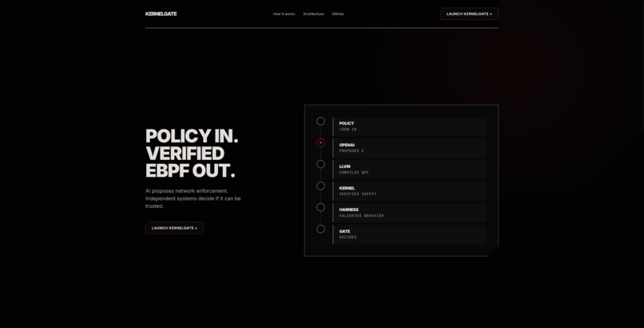Open the GitHub nav link
This screenshot has width=644, height=328.
tap(338, 14)
